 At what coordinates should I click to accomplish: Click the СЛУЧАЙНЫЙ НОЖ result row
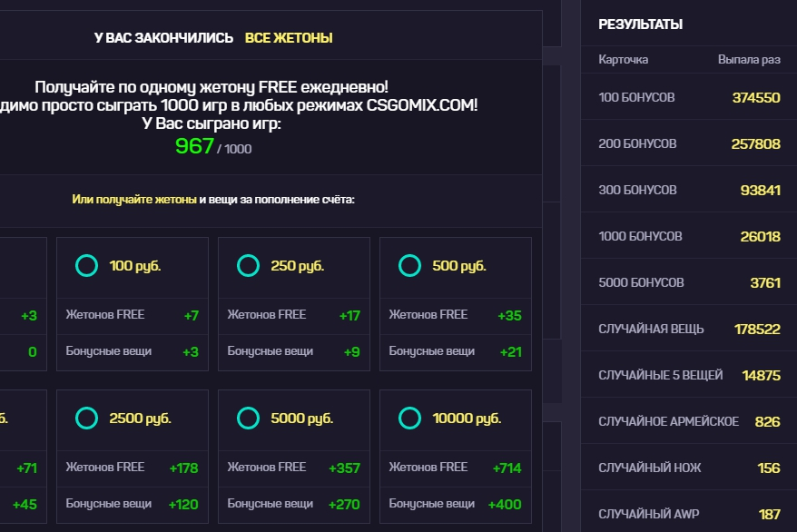pos(689,468)
